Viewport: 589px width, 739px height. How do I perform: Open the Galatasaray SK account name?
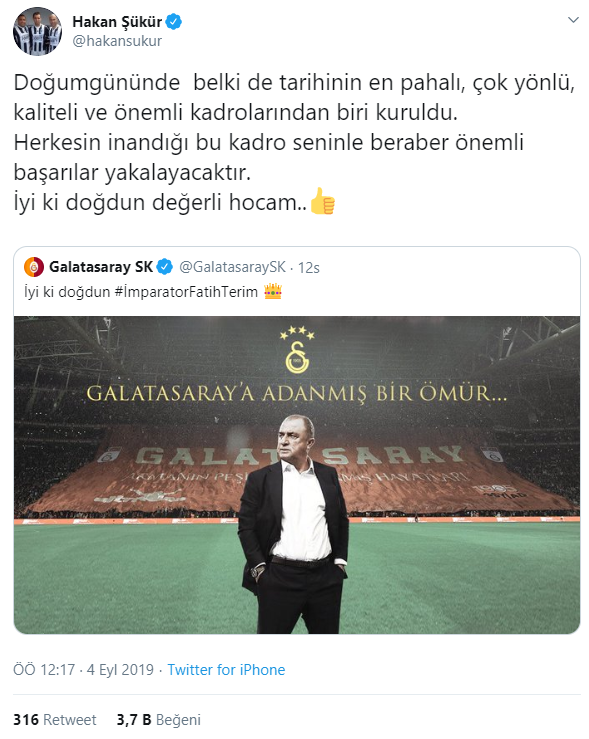pyautogui.click(x=101, y=267)
